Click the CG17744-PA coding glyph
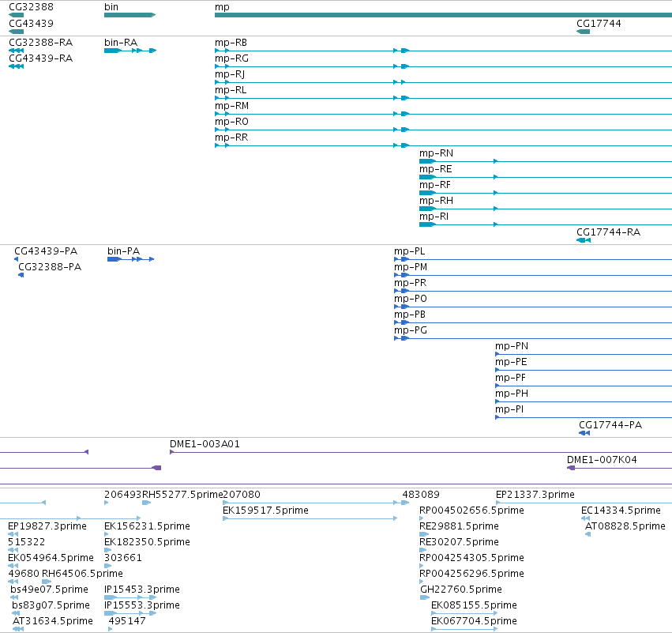 [x=584, y=433]
